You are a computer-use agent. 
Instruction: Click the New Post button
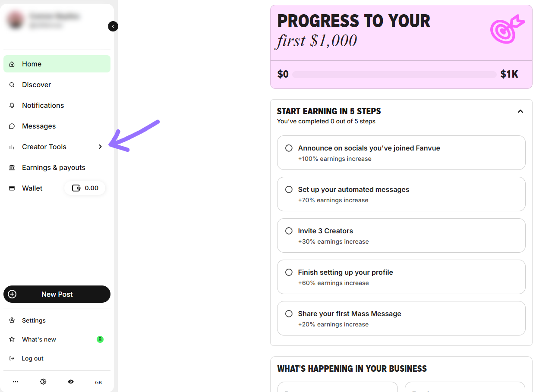click(57, 294)
